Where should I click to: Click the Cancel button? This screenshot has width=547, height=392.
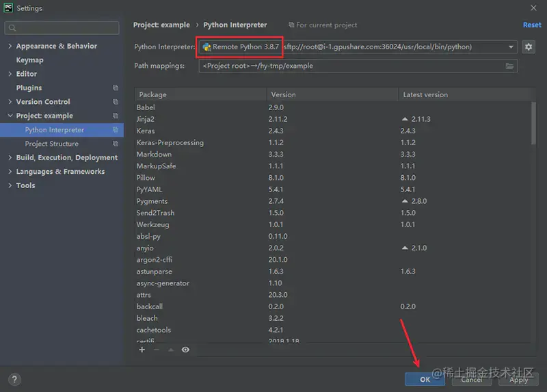[471, 380]
